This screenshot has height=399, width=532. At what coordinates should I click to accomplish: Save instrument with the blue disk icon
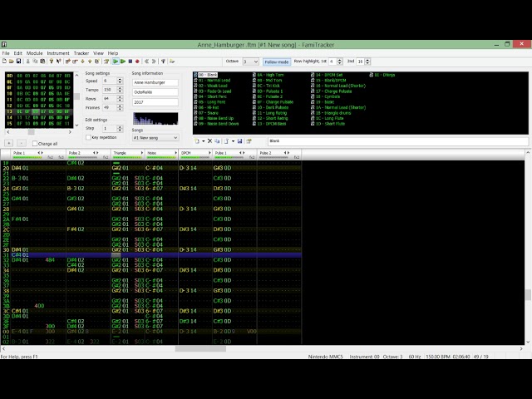(240, 141)
